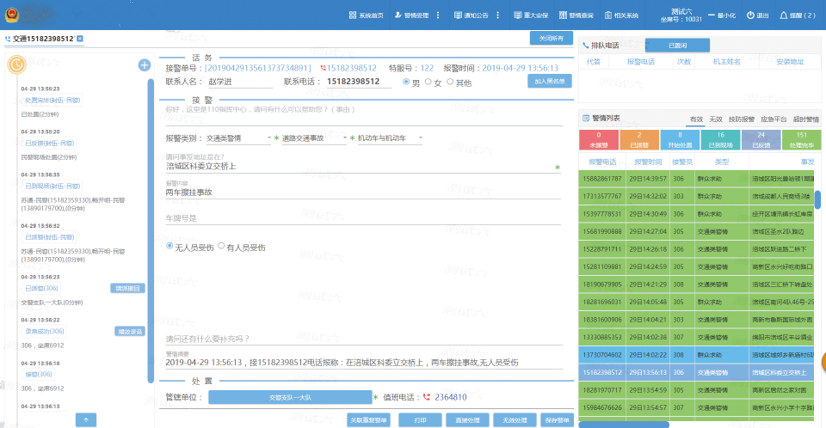826x428 pixels.
Task: Click the 车牌号是 input field
Action: coord(363,218)
